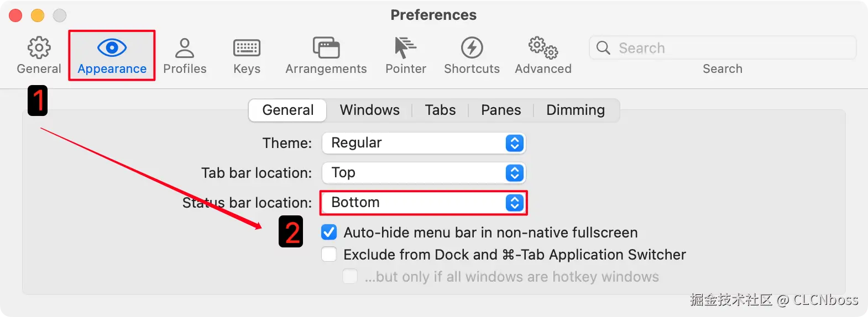
Task: Open the Keys keyboard icon
Action: pyautogui.click(x=247, y=48)
